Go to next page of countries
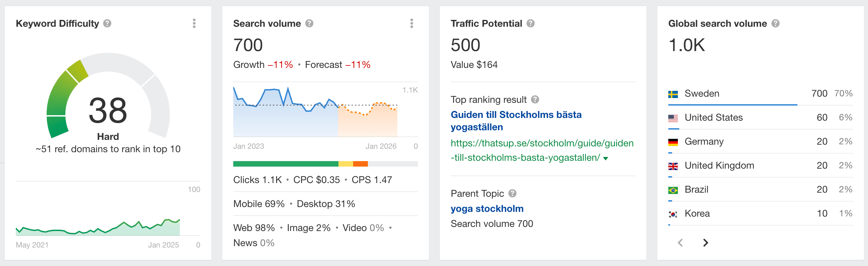Image resolution: width=868 pixels, height=266 pixels. 706,243
